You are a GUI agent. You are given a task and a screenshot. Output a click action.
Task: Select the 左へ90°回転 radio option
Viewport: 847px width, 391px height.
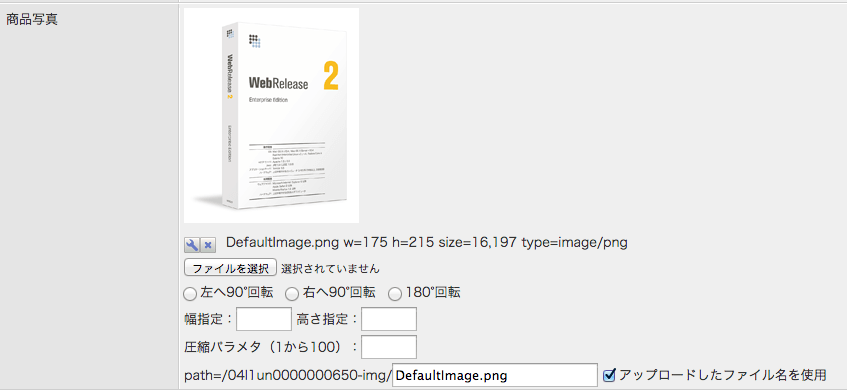coord(190,294)
